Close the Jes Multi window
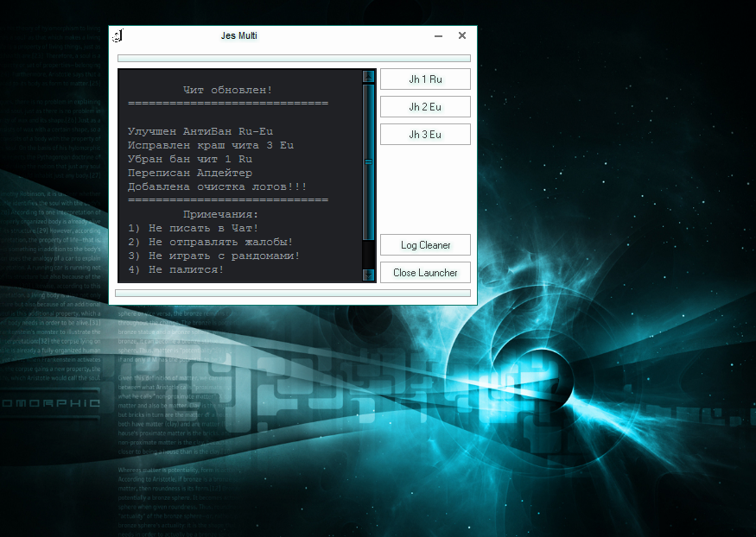756x537 pixels. (x=462, y=36)
